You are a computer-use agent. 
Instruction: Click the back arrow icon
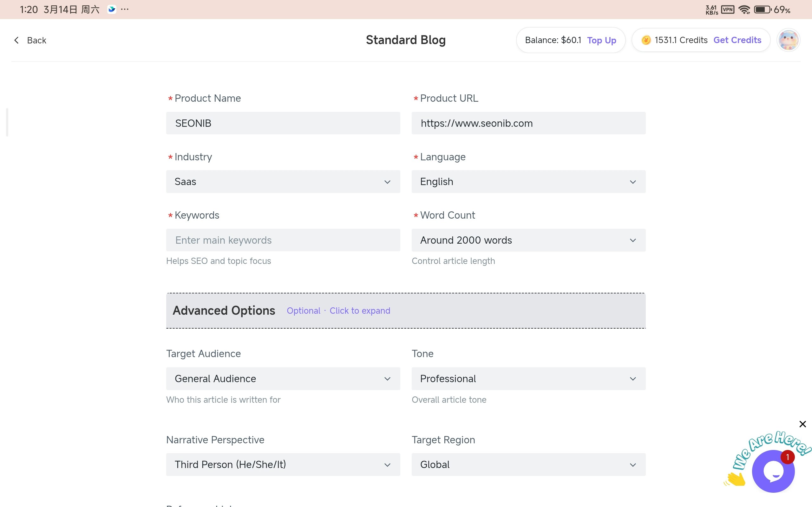pos(16,40)
